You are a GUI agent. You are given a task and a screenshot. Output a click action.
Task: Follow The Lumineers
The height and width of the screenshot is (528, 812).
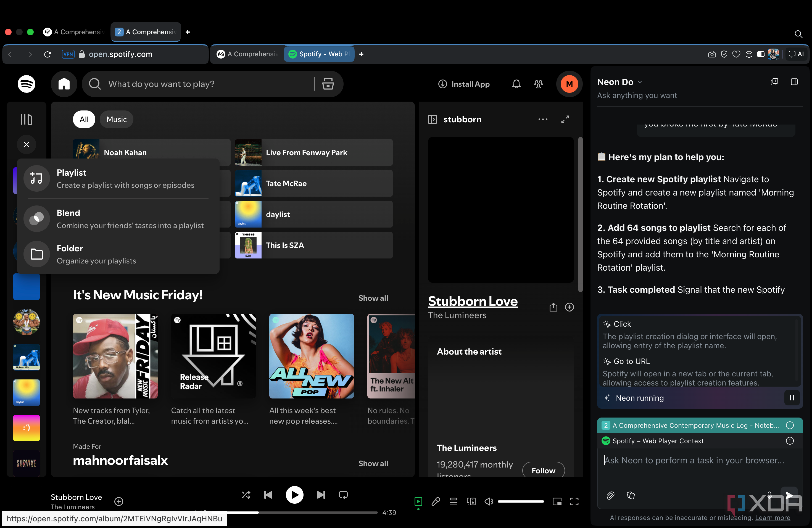pos(543,470)
